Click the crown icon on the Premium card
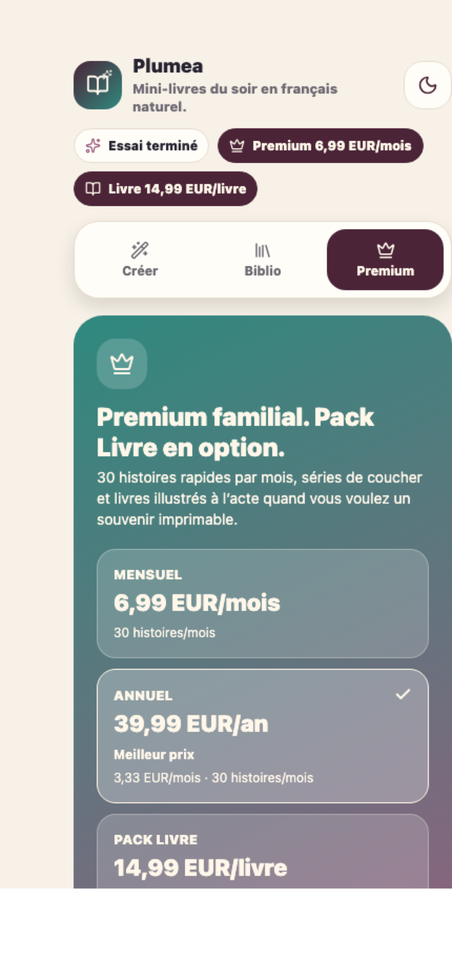Viewport: 452px width, 980px height. pyautogui.click(x=122, y=364)
